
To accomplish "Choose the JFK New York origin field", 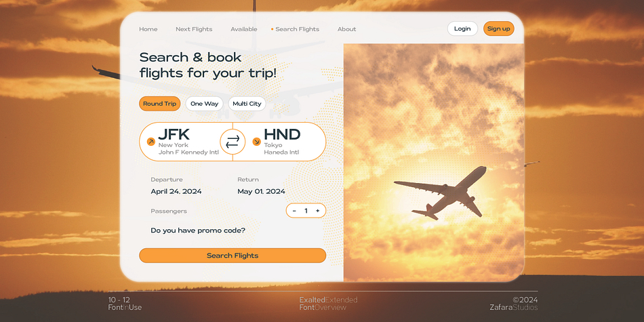I will click(186, 142).
